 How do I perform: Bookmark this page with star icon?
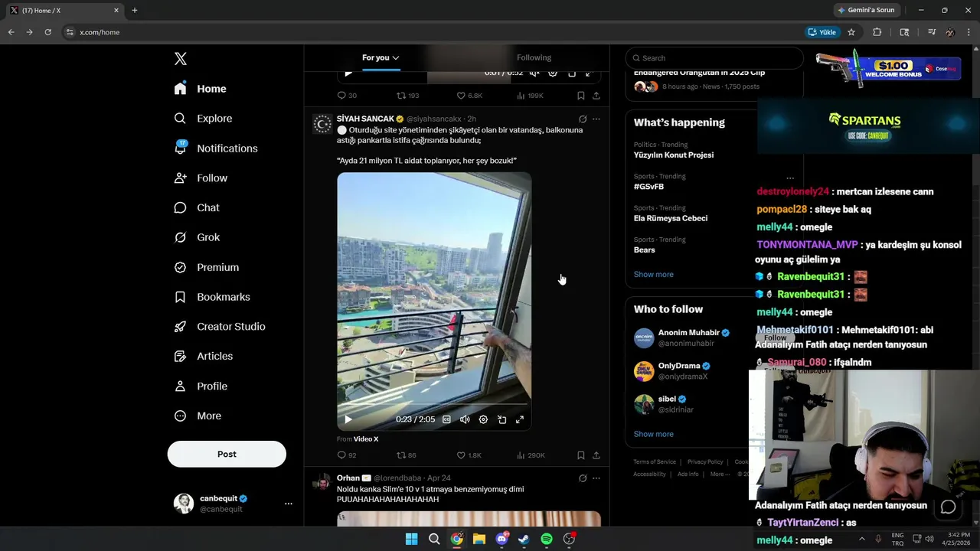[851, 32]
